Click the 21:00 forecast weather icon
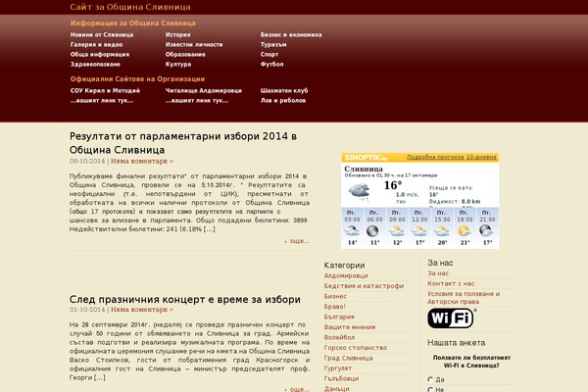 [x=486, y=230]
